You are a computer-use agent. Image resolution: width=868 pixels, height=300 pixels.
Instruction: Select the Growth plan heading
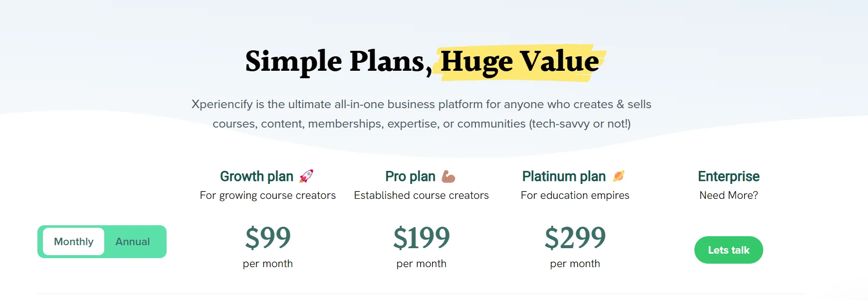(257, 176)
